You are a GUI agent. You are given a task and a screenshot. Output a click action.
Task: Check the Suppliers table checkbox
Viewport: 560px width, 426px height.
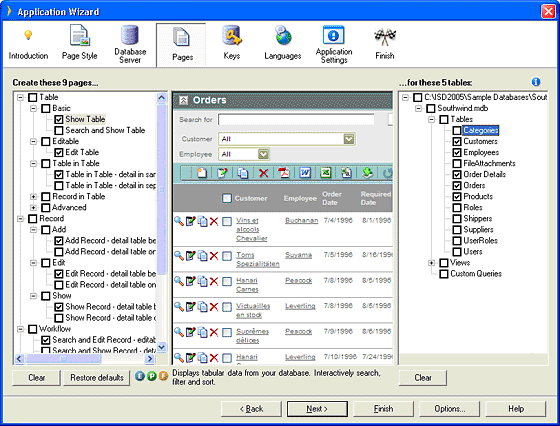click(x=457, y=230)
